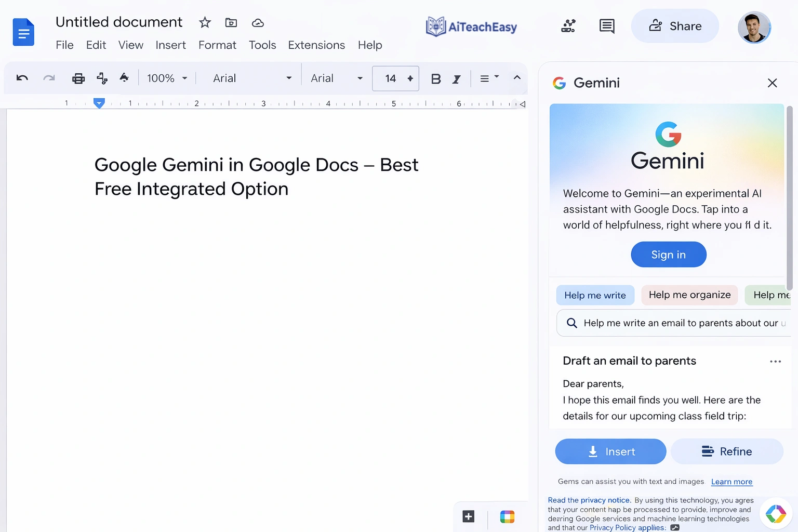The image size is (798, 532).
Task: Toggle italic formatting
Action: click(x=456, y=78)
